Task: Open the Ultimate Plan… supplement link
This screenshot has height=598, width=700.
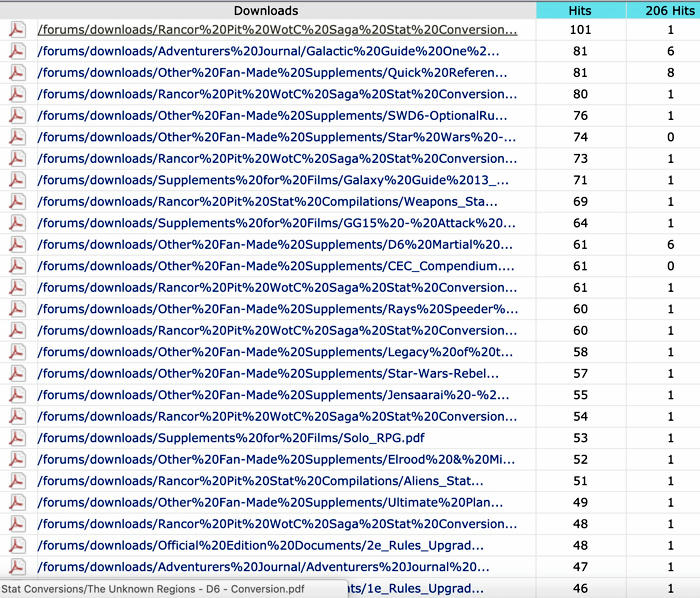Action: 270,502
